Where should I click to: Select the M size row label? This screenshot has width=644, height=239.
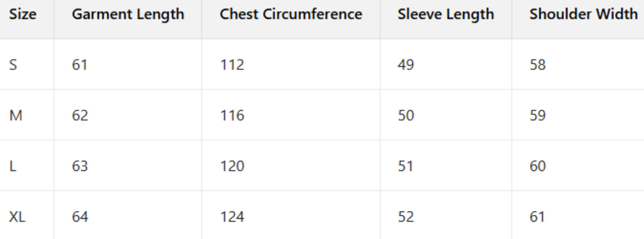(x=16, y=116)
